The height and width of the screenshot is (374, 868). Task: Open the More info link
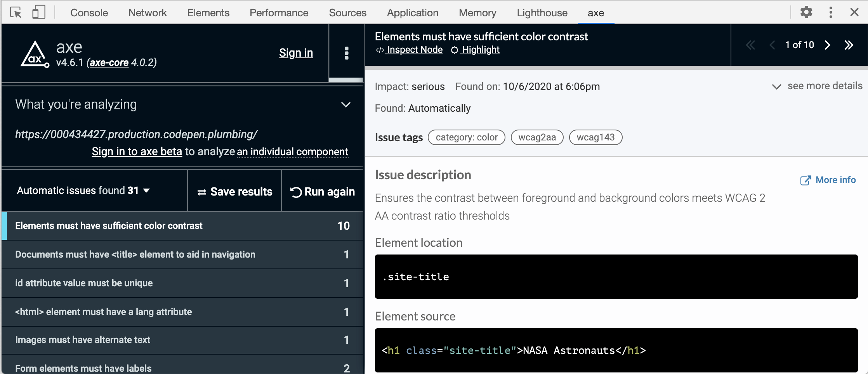coord(828,180)
